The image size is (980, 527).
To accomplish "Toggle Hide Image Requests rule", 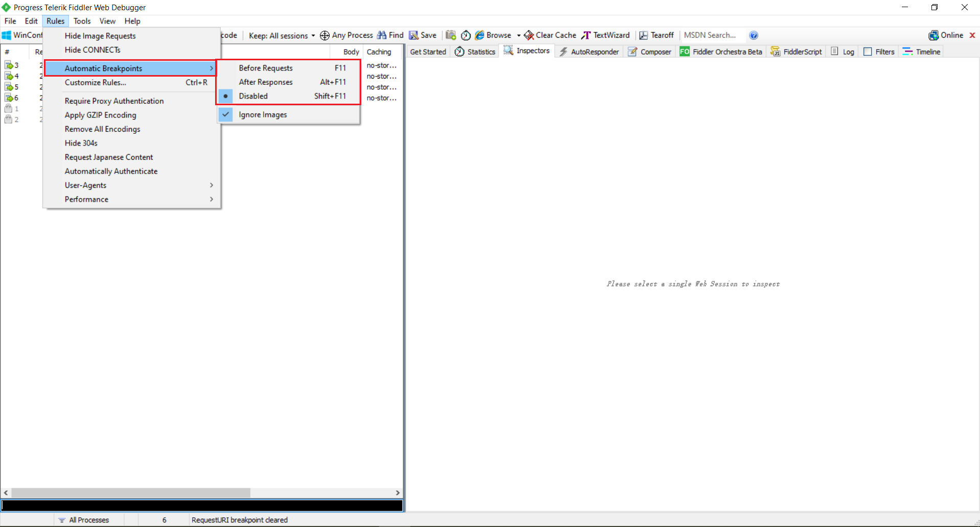I will click(x=132, y=36).
